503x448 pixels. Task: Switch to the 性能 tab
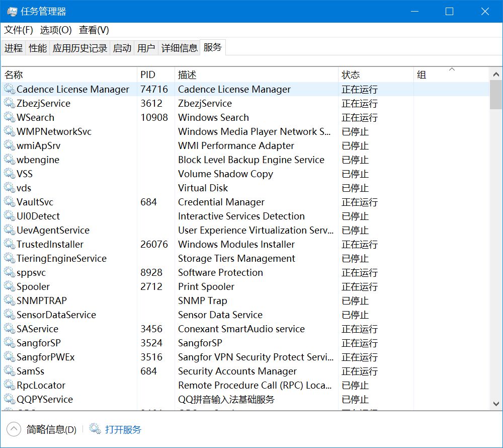tap(38, 48)
